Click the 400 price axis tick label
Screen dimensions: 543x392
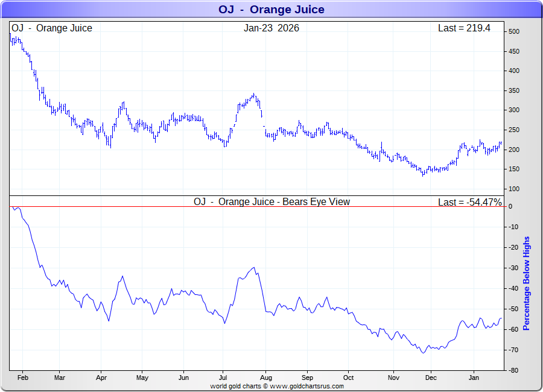pyautogui.click(x=514, y=71)
